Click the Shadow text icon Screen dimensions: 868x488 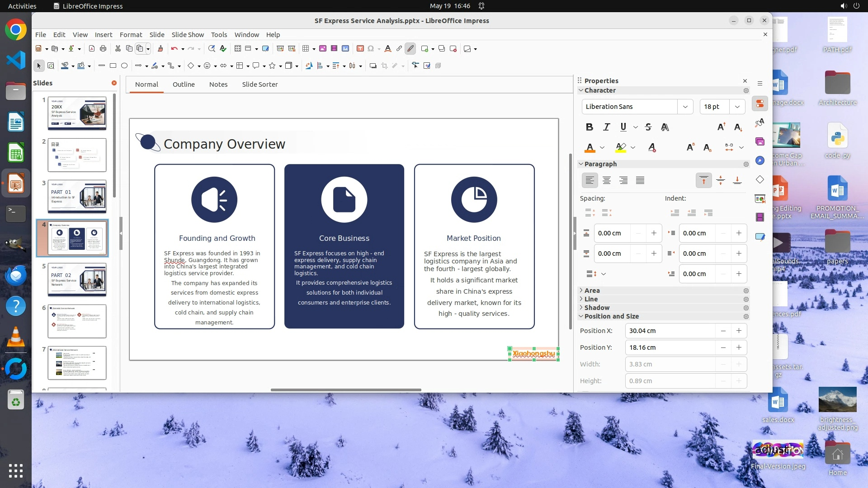coord(665,127)
